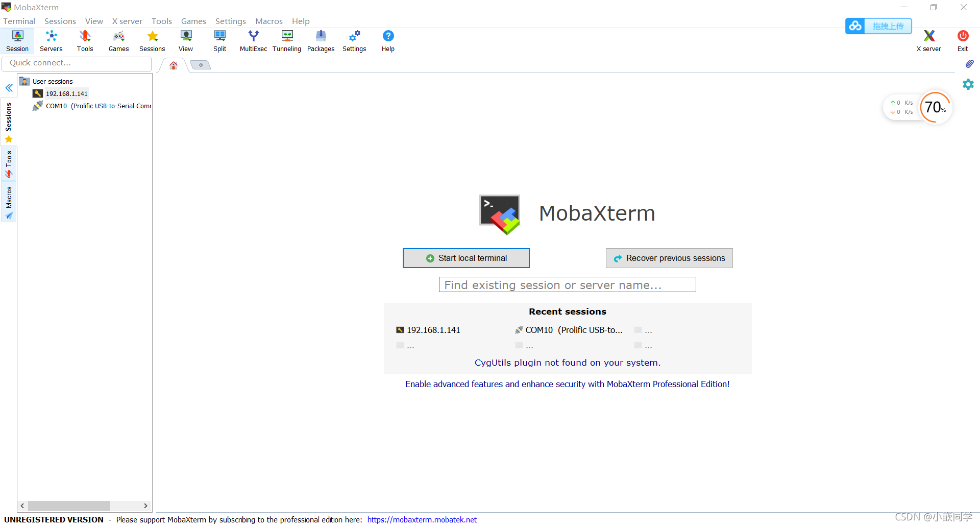Click the Find existing session search field
This screenshot has width=980, height=526.
pos(567,284)
